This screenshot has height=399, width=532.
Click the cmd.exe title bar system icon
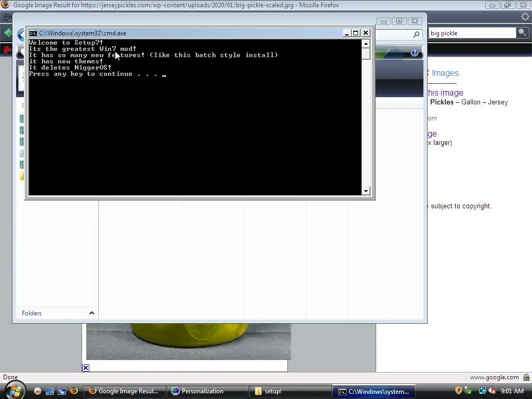click(33, 33)
